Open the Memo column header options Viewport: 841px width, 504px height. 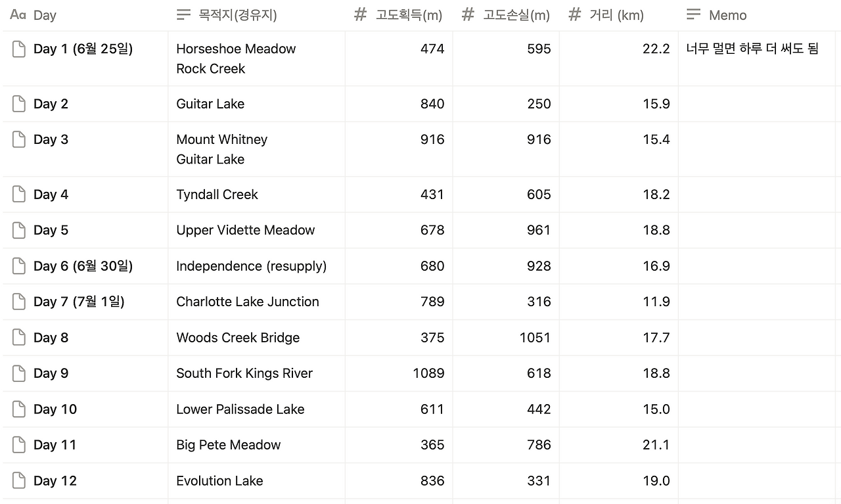click(756, 15)
